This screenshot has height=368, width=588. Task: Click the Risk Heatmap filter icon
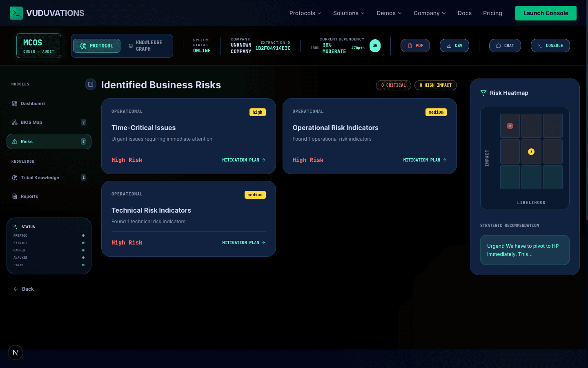tap(483, 93)
